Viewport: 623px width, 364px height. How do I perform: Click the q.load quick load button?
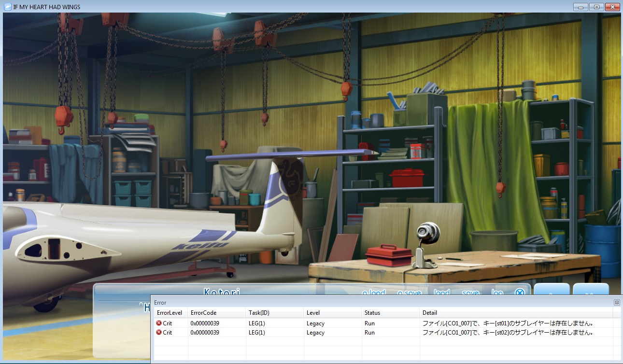[x=374, y=292]
